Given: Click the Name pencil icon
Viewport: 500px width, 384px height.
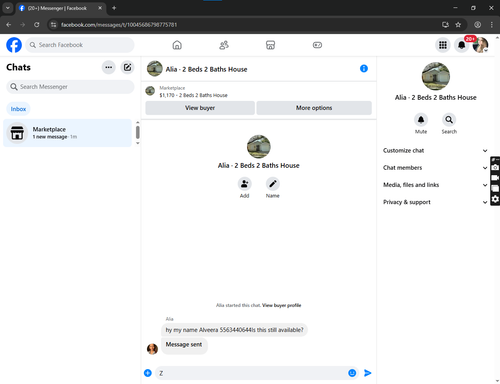Looking at the screenshot, I should (x=273, y=184).
